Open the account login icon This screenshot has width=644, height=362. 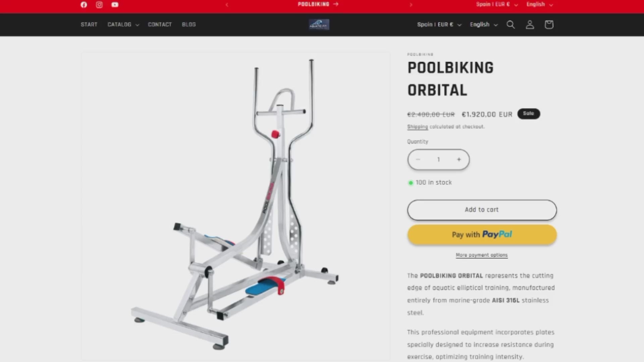(x=530, y=24)
